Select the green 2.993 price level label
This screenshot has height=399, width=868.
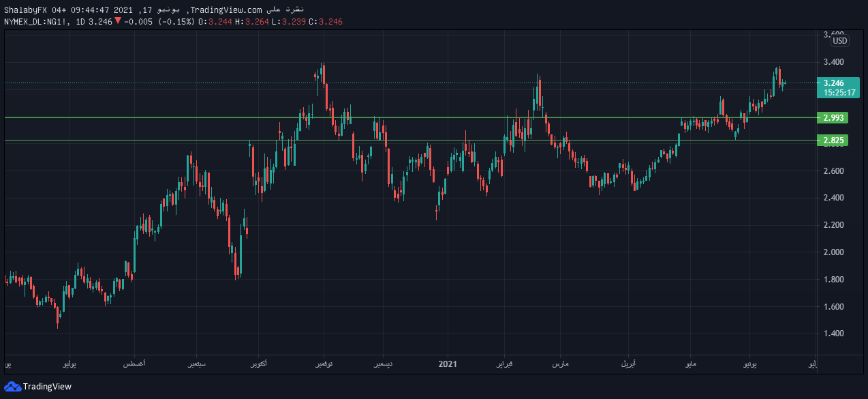tap(833, 118)
